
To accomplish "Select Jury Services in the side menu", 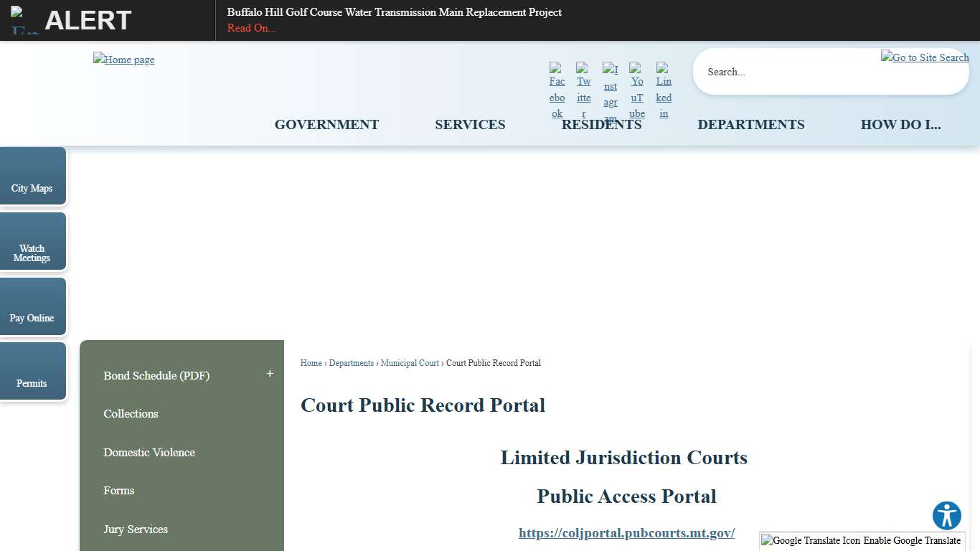I will click(136, 529).
